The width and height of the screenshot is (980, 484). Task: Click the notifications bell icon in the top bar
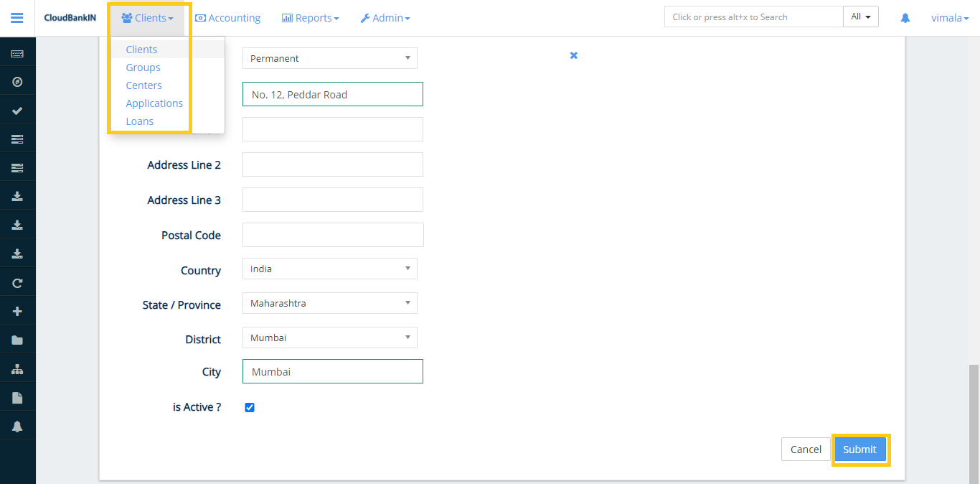click(x=905, y=17)
